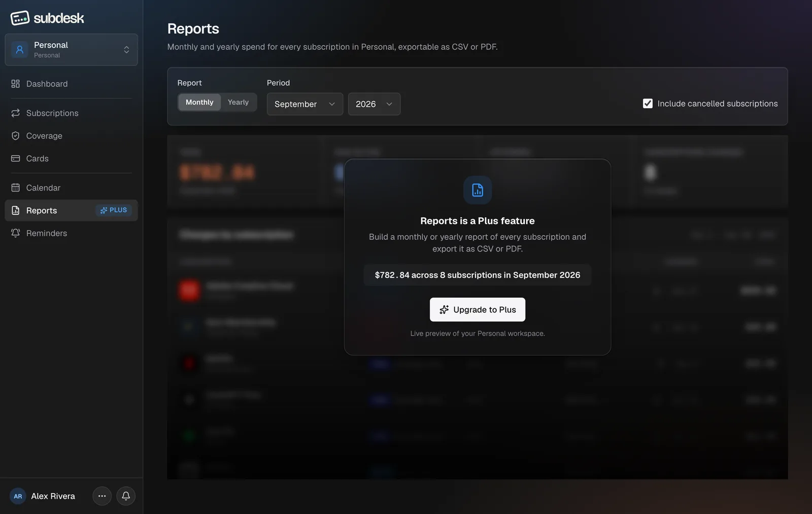Click the subdesk logo icon

(x=20, y=18)
